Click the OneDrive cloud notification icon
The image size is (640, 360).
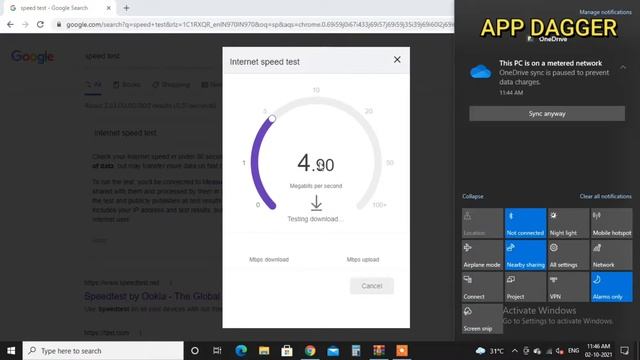480,72
